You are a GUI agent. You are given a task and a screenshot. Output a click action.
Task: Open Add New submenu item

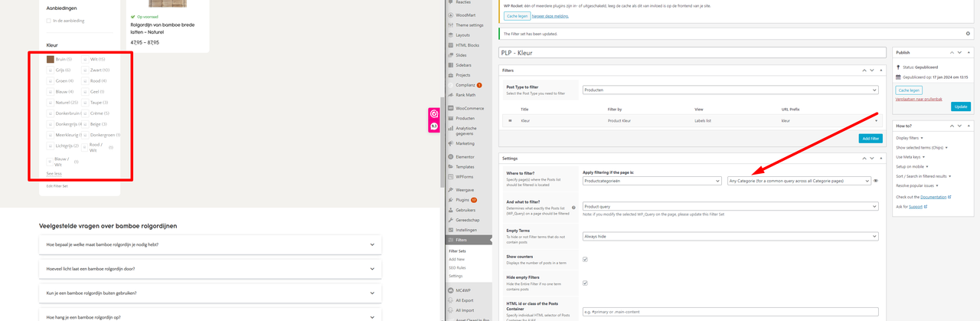[x=456, y=259]
